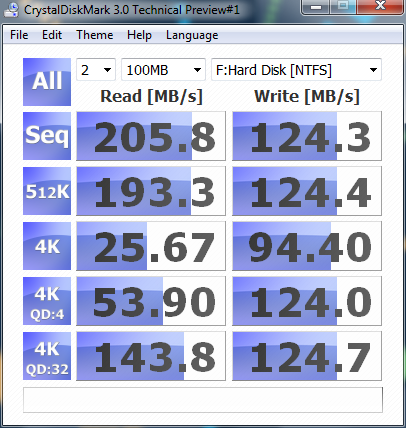The width and height of the screenshot is (406, 428).
Task: Run all benchmarks with the All button
Action: [x=47, y=82]
